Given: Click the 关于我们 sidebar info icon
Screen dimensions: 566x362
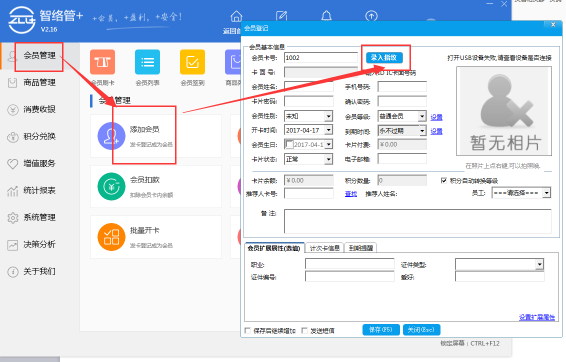Looking at the screenshot, I should pyautogui.click(x=13, y=271).
